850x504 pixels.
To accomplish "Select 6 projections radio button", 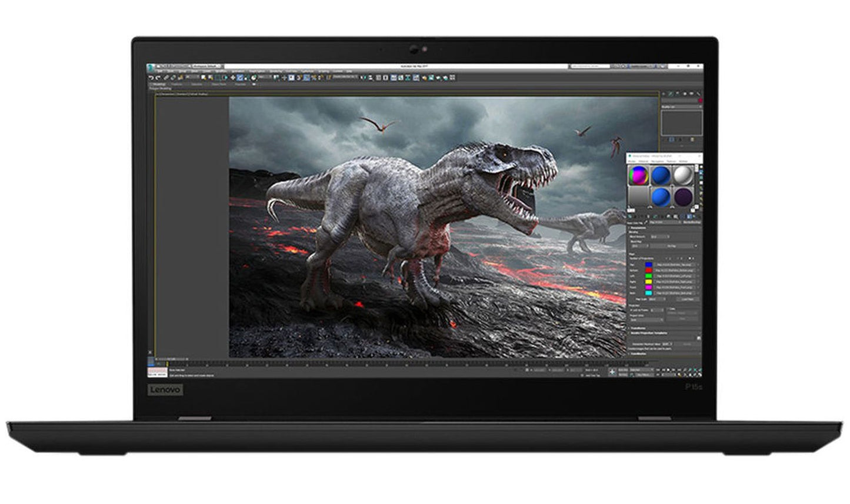I will [690, 258].
